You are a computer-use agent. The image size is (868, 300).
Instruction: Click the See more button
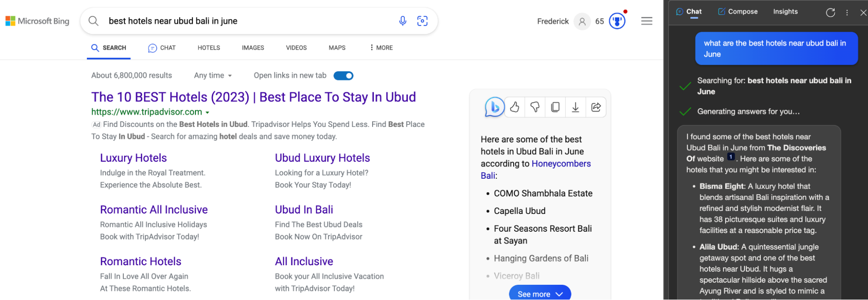(x=539, y=293)
